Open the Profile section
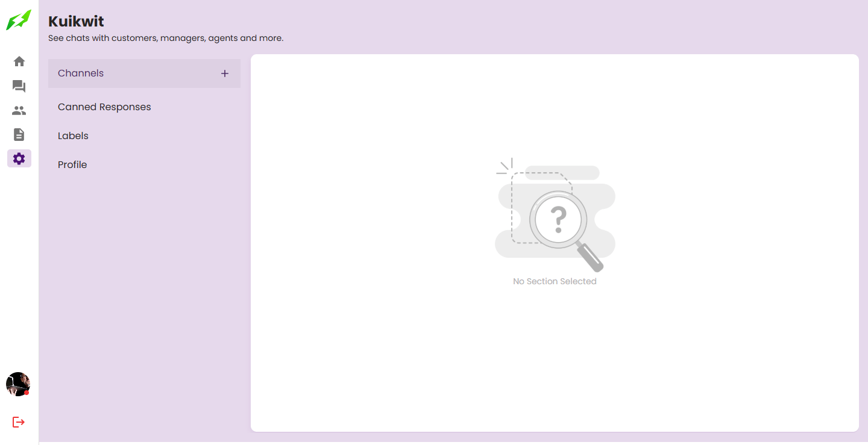Viewport: 868px width, 445px height. (x=144, y=165)
